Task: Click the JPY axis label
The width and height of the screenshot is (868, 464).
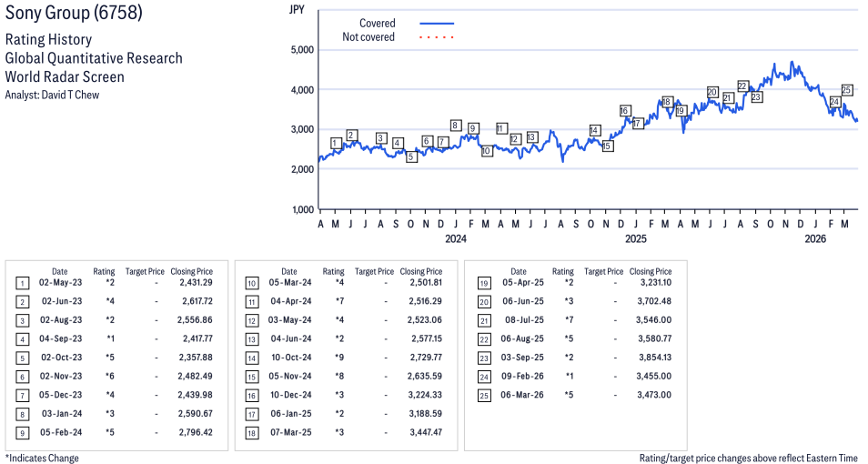Action: [x=296, y=9]
